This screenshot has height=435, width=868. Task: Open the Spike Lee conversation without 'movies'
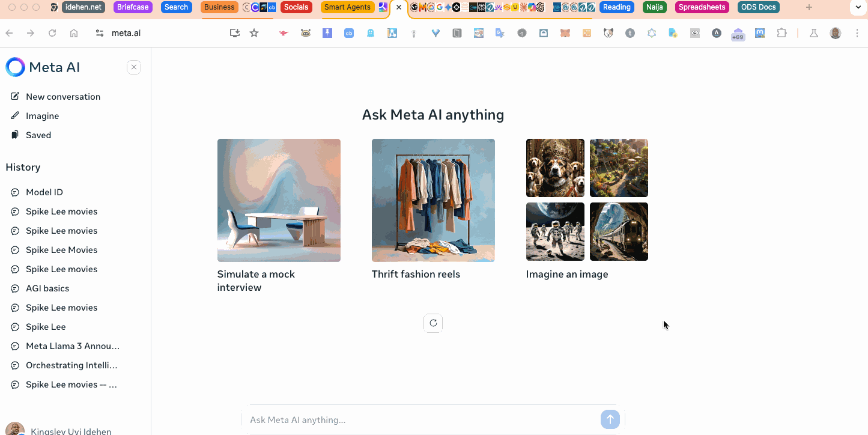click(46, 327)
